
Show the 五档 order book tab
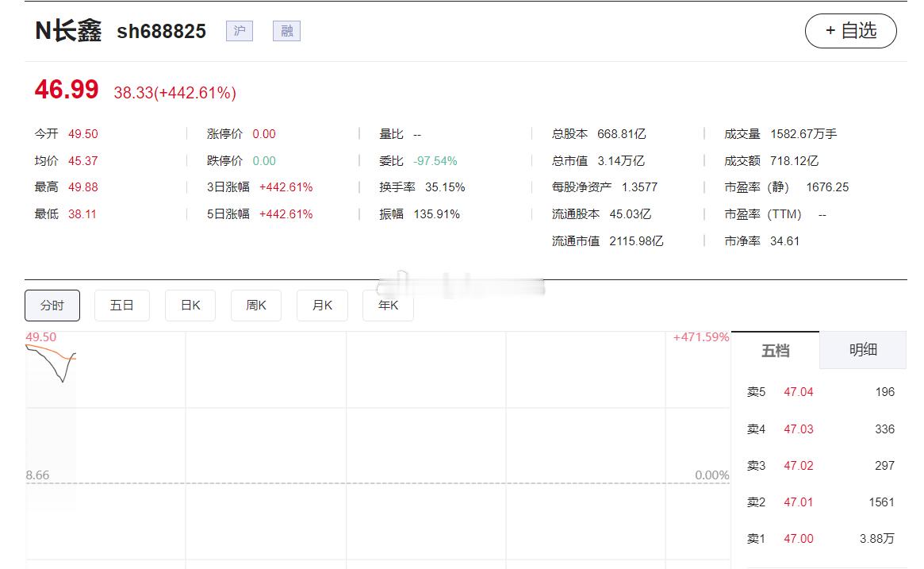click(775, 350)
